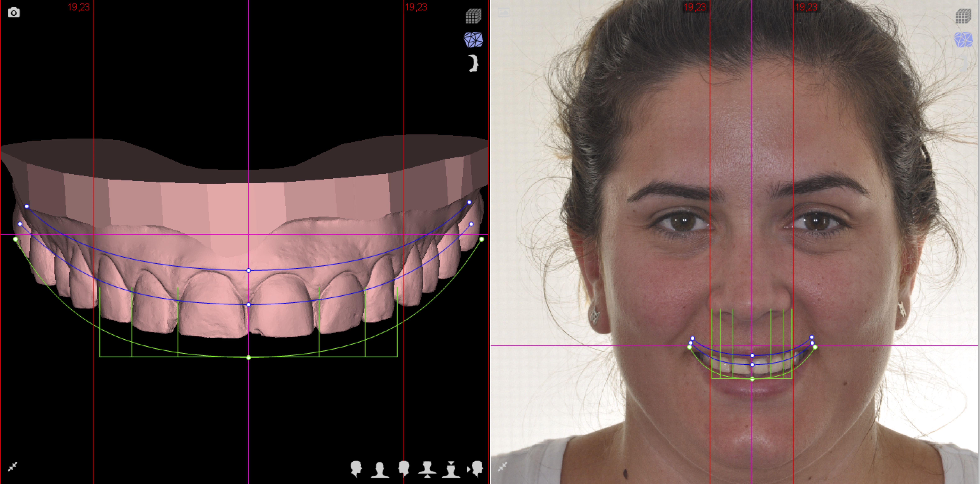Image resolution: width=980 pixels, height=484 pixels.
Task: Select the head view from behind icon
Action: click(x=380, y=470)
